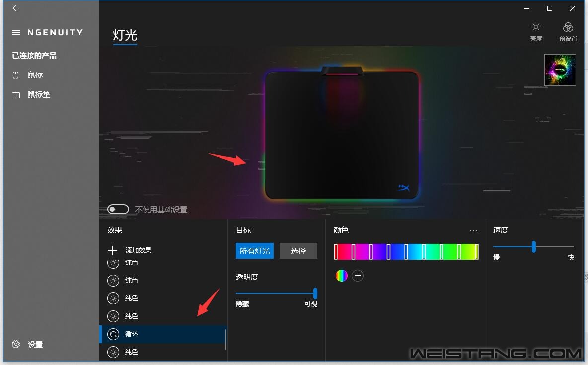Click 添加效果 to add an effect
The image size is (588, 365).
[130, 250]
